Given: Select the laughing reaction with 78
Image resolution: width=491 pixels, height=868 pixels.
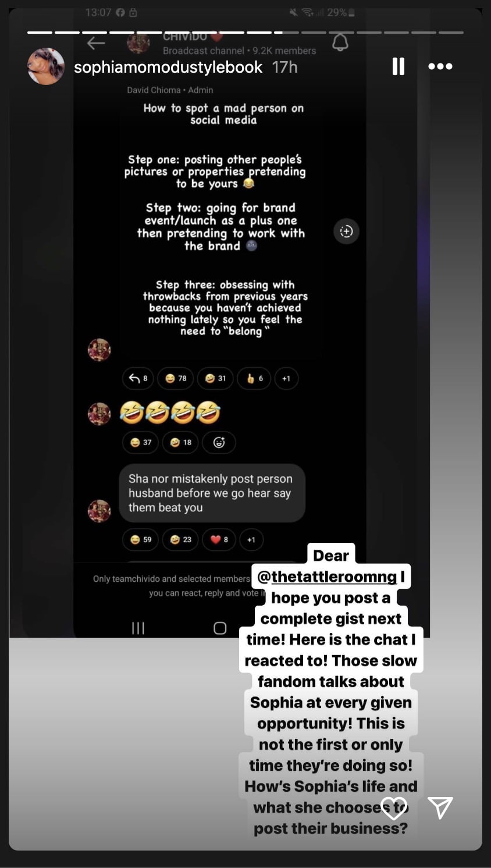Looking at the screenshot, I should [x=176, y=379].
